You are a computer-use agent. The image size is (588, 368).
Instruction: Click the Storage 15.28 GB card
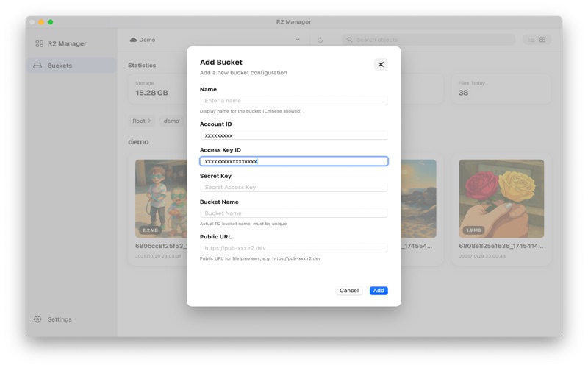(157, 88)
